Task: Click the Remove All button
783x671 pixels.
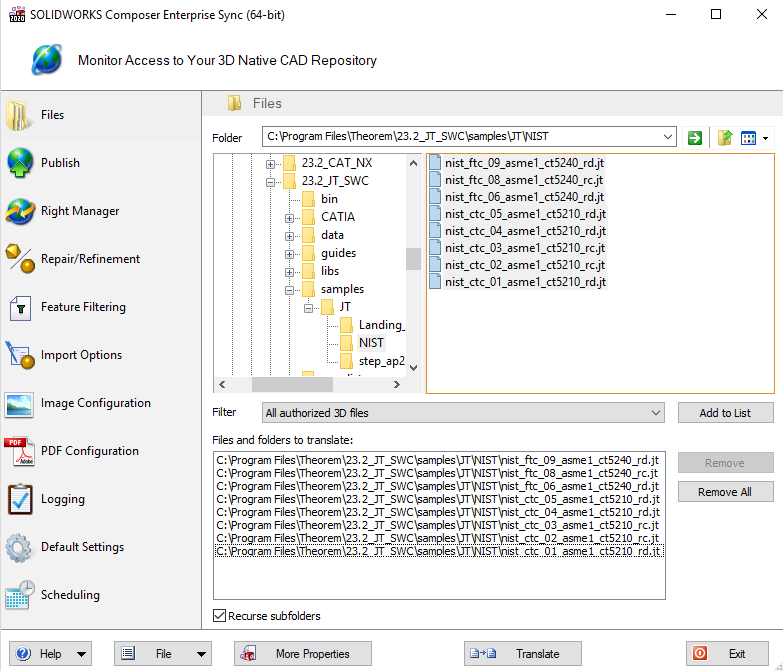Action: pyautogui.click(x=725, y=492)
